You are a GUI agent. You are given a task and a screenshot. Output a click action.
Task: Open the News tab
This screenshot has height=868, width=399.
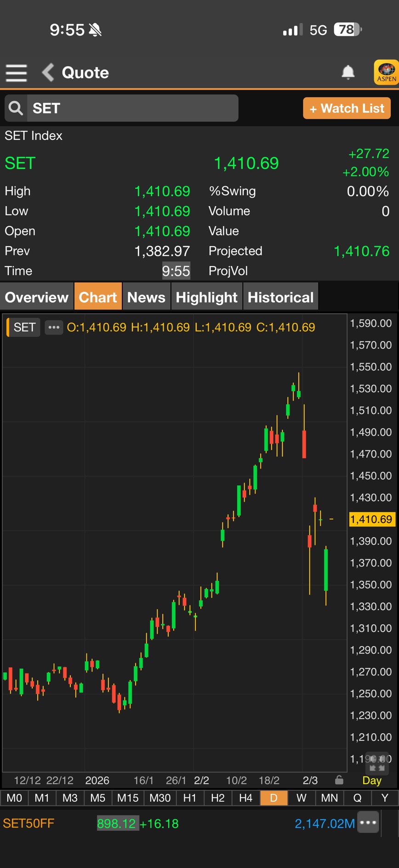click(x=146, y=297)
